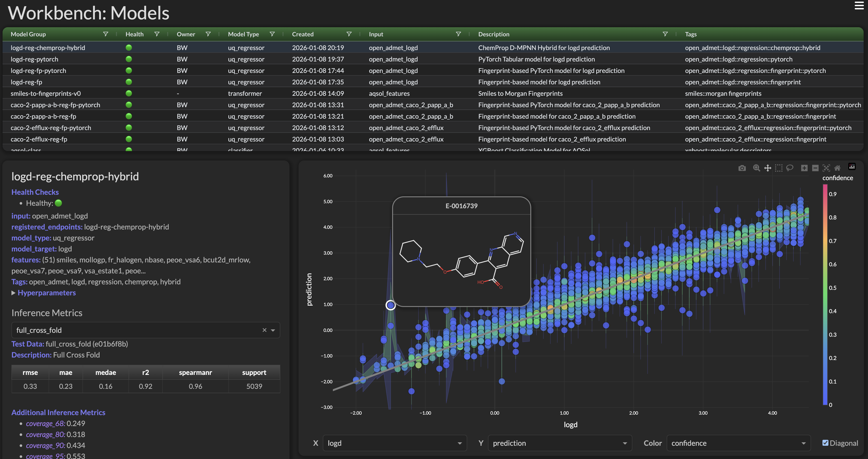
Task: Select the Zoom tool in the plot toolbar
Action: pyautogui.click(x=756, y=168)
